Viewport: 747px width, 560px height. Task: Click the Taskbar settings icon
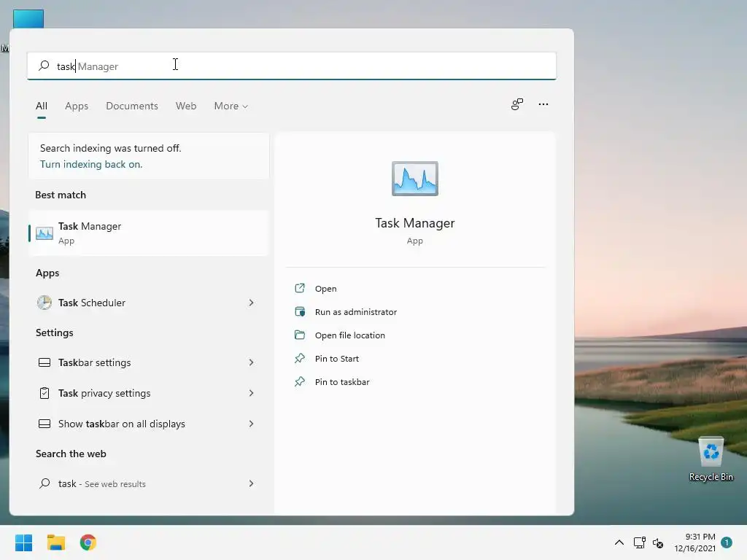pos(44,362)
